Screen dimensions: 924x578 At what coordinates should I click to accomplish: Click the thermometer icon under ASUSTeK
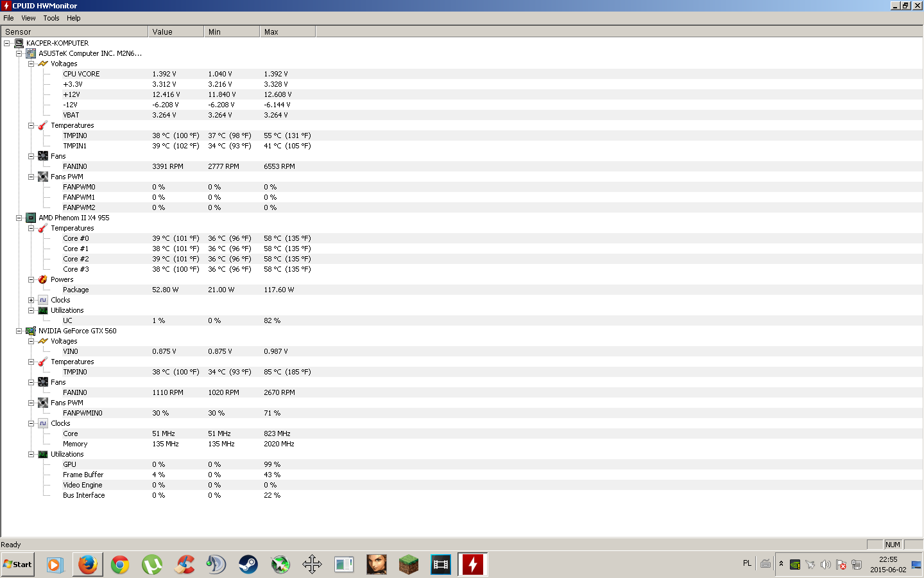point(43,125)
